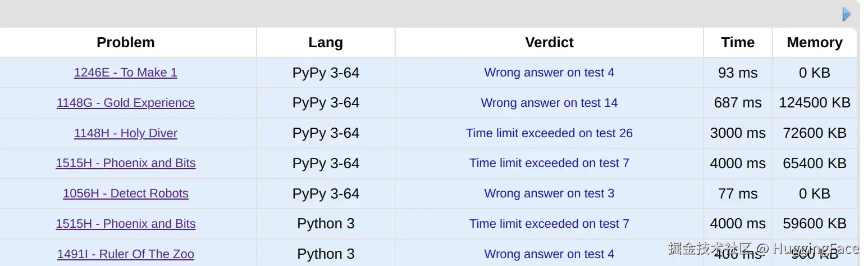Image resolution: width=868 pixels, height=266 pixels.
Task: View Time limit exceeded on test 26 verdict
Action: [549, 133]
